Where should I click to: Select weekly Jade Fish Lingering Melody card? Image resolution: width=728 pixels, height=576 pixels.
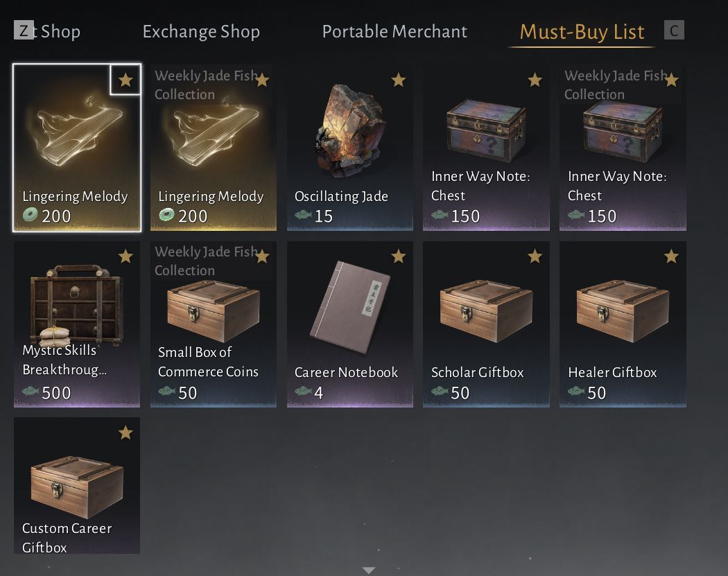pyautogui.click(x=213, y=148)
